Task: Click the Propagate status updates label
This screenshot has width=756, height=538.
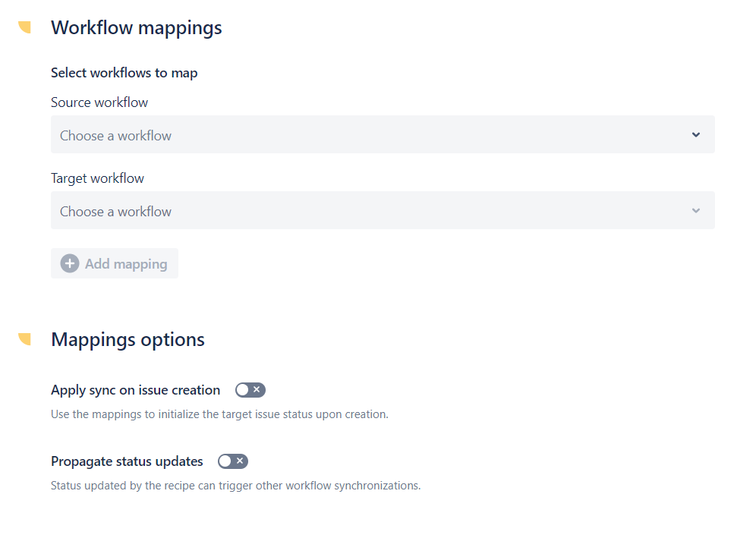Action: pos(127,461)
